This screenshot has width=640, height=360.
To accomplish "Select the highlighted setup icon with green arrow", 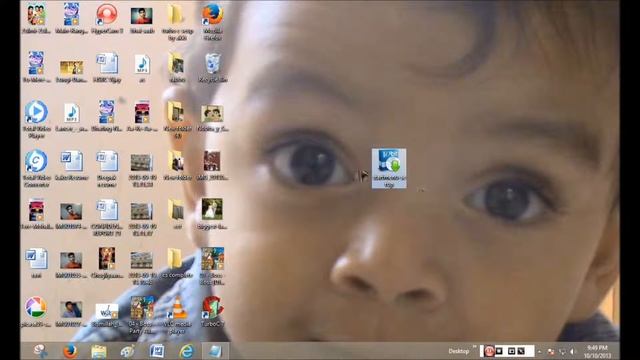I will (389, 168).
